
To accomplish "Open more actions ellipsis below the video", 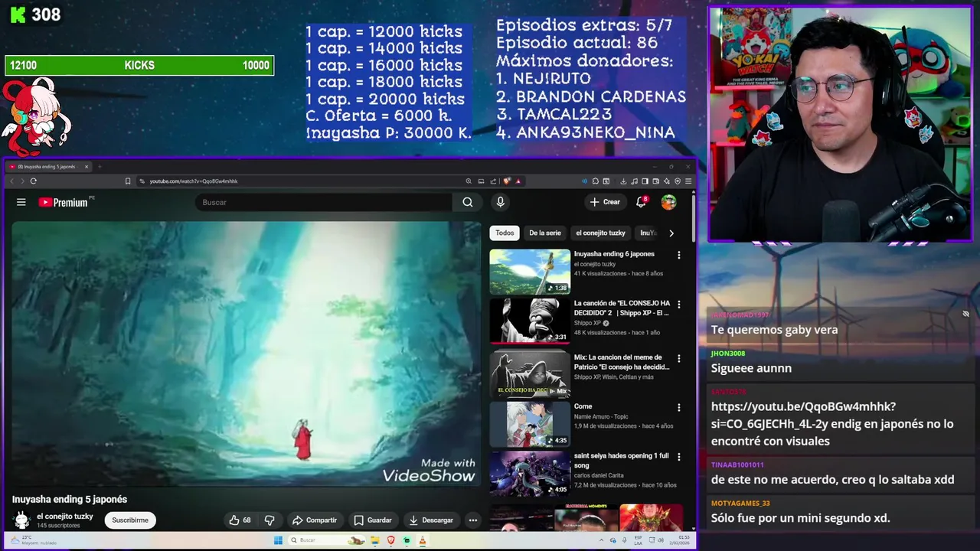I will tap(473, 520).
